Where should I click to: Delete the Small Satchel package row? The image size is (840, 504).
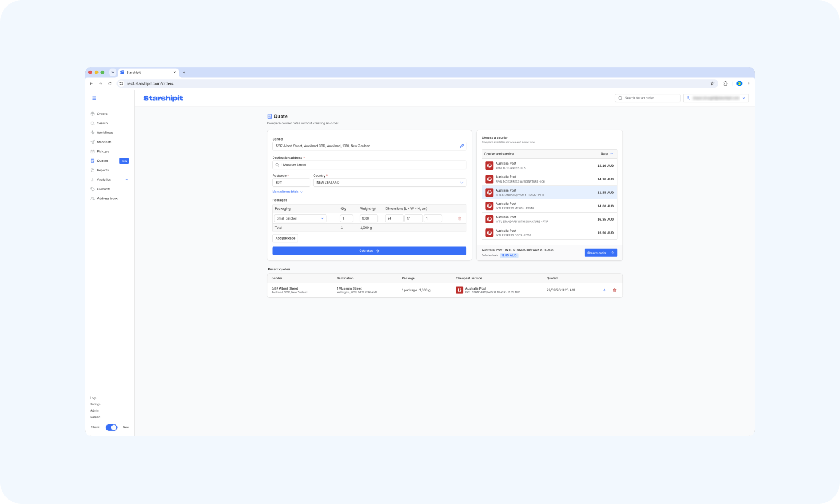tap(460, 218)
